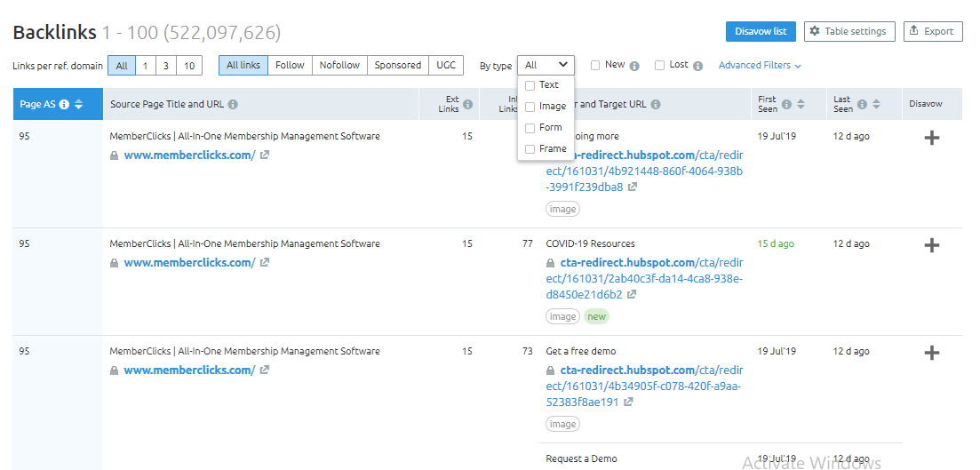
Task: Click the Disavow list button
Action: 761,31
